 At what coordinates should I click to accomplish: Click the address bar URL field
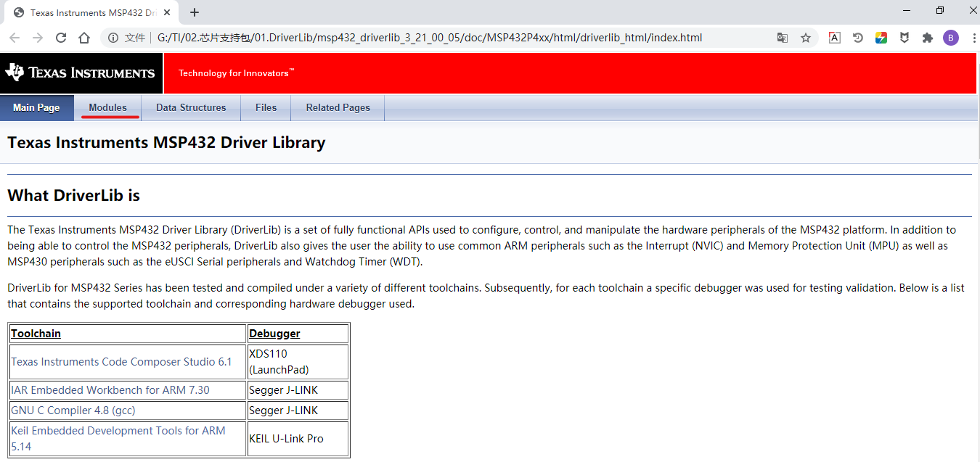point(429,38)
